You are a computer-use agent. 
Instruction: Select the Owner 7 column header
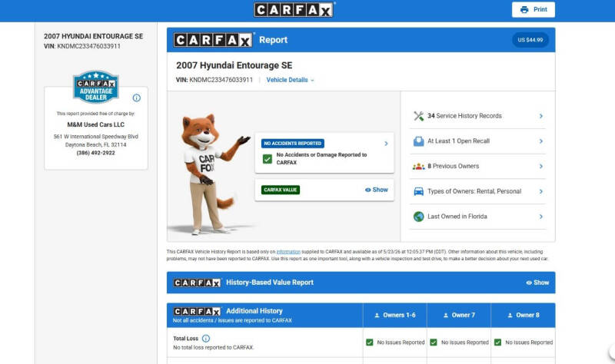point(459,315)
